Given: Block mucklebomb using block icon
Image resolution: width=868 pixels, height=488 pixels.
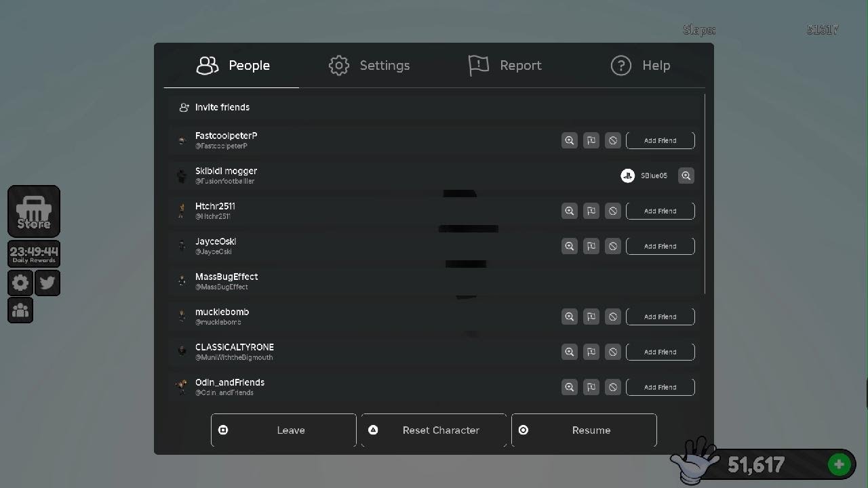Looking at the screenshot, I should [613, 317].
